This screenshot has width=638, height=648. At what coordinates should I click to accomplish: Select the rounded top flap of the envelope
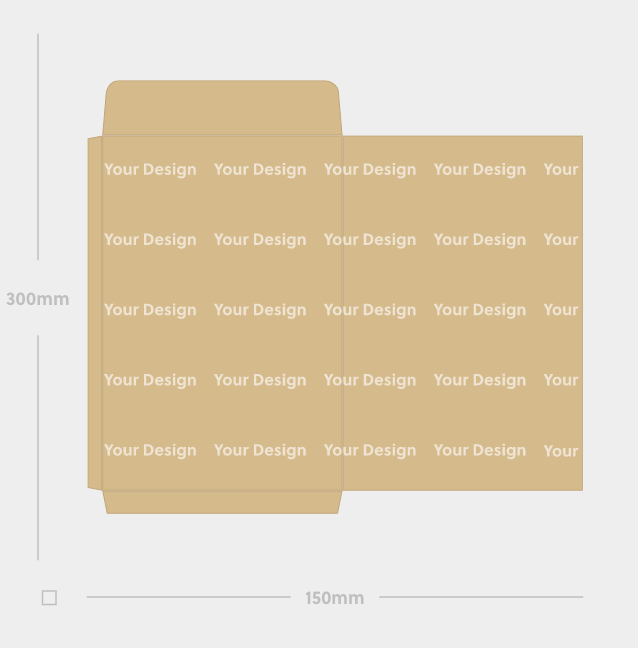[x=222, y=107]
